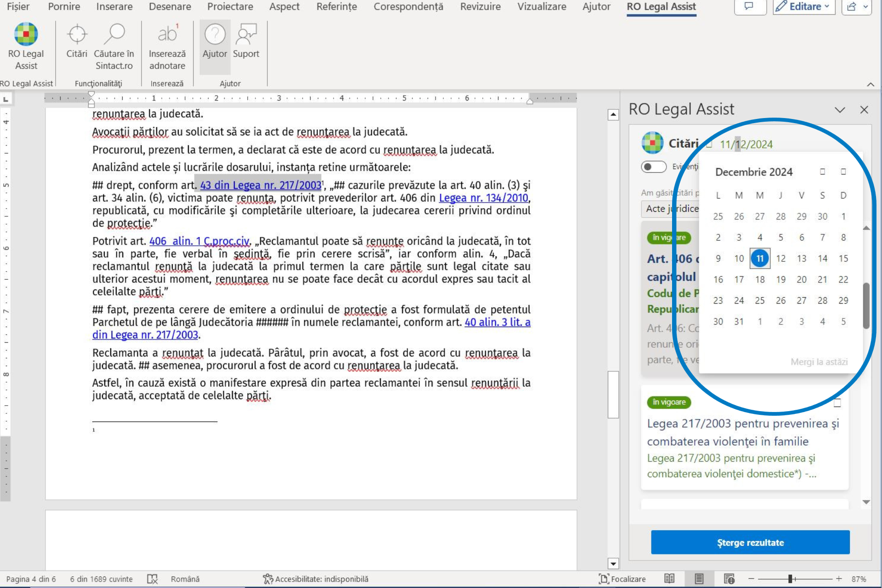Click Mergi la astăzi in calendar
The height and width of the screenshot is (588, 882).
(819, 362)
